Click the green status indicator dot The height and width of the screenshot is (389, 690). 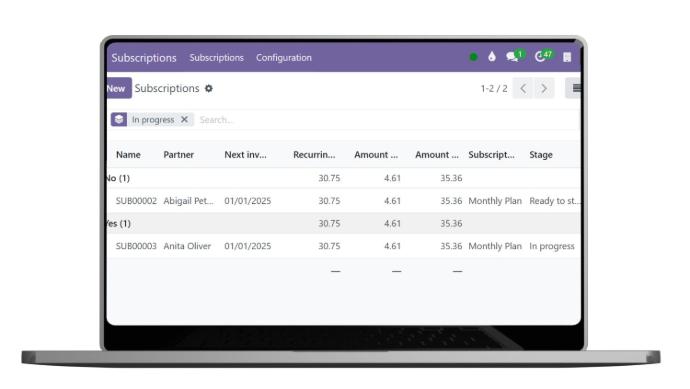coord(473,57)
